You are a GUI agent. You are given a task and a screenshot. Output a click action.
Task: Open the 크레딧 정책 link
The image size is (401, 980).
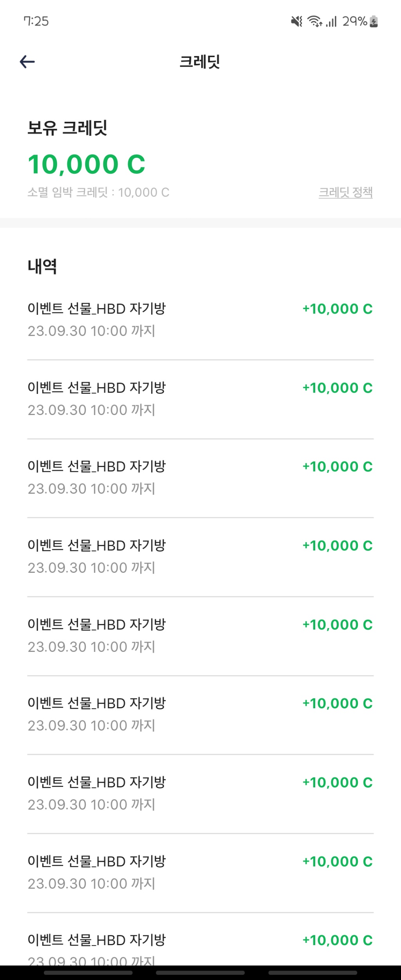tap(345, 192)
